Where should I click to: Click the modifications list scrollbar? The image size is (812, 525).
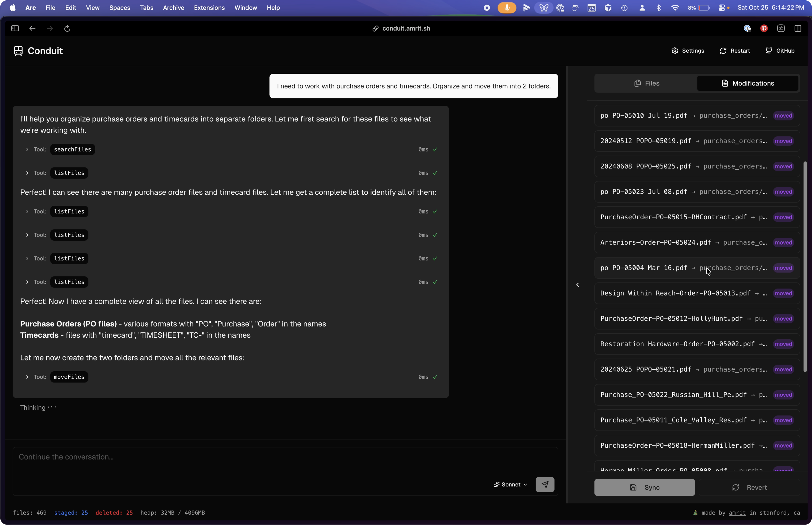805,266
